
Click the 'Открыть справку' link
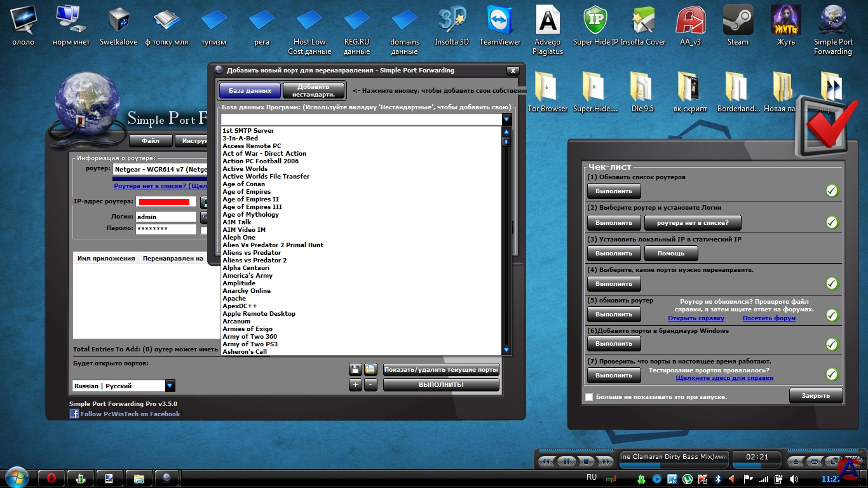click(x=696, y=318)
